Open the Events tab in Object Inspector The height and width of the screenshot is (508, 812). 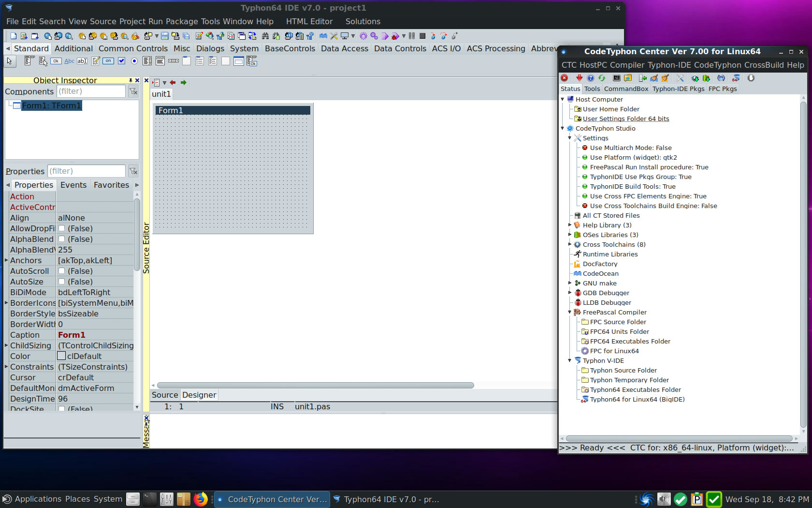73,185
